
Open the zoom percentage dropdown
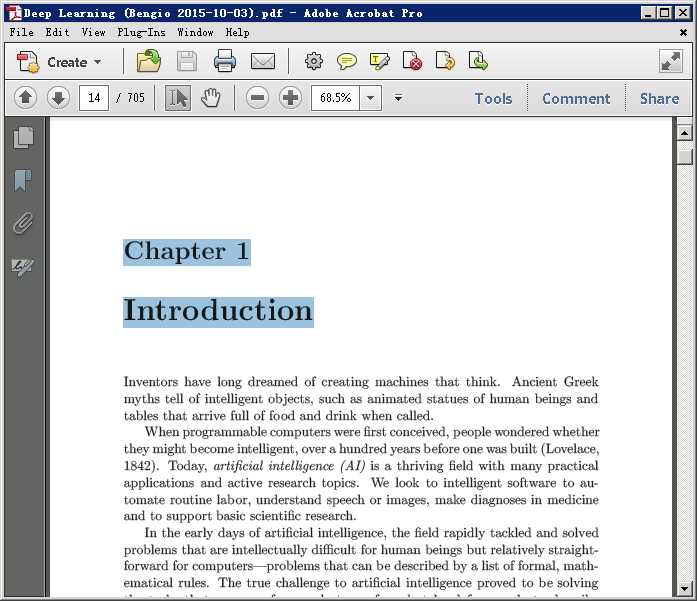tap(371, 98)
